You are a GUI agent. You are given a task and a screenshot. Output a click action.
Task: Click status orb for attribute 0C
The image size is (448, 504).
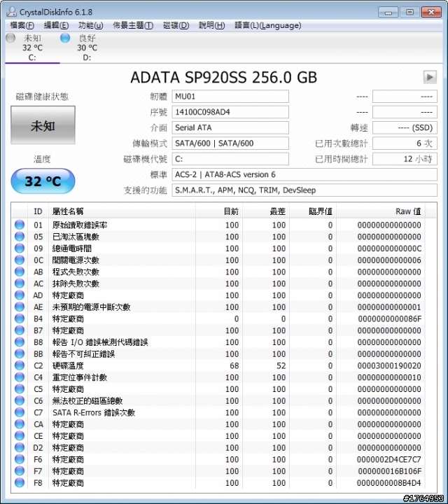(x=20, y=260)
